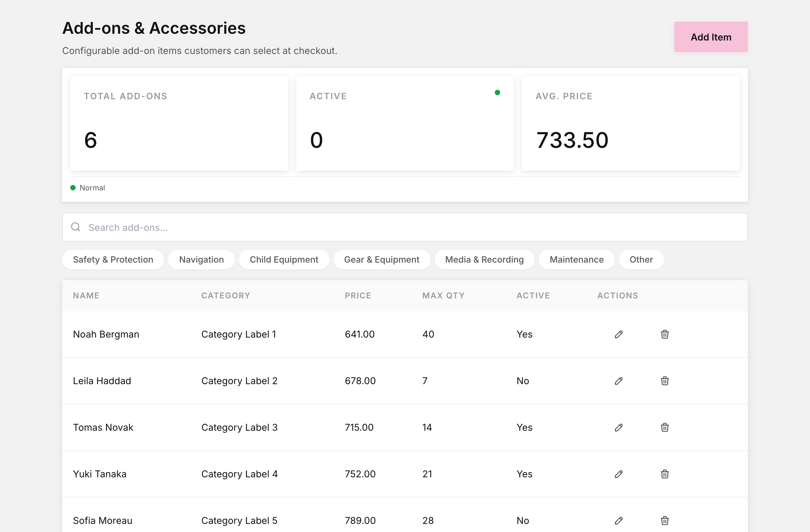Click the Yes value for Noah Bergman
The image size is (810, 532).
point(524,334)
